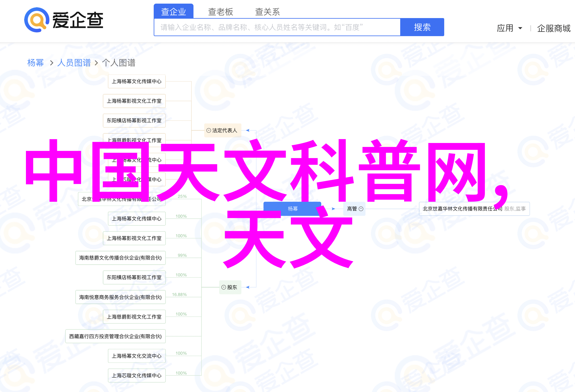575x392 pixels.
Task: Focus the company name search input field
Action: tap(277, 27)
